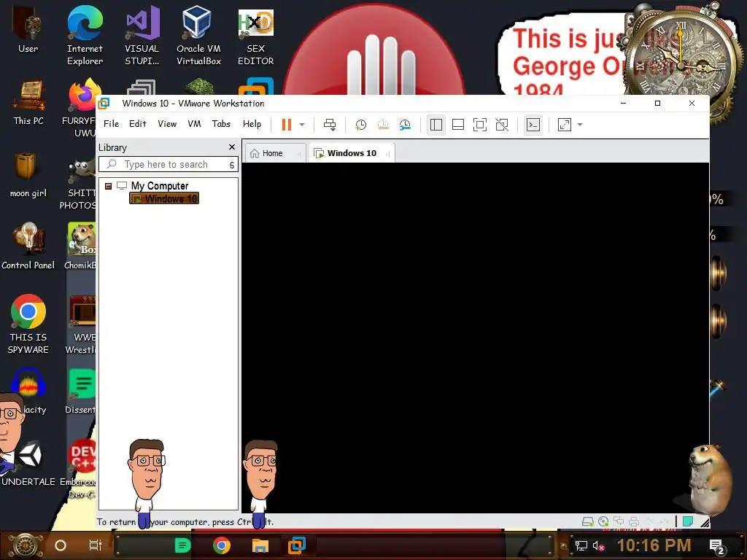Open File Explorer from the taskbar
The image size is (747, 560).
click(260, 545)
